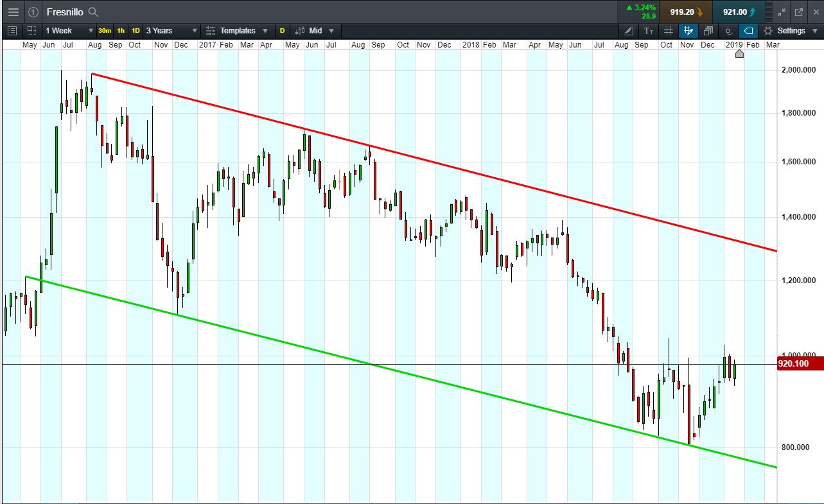Toggle the grid lines button
The image size is (824, 504).
pos(669,31)
